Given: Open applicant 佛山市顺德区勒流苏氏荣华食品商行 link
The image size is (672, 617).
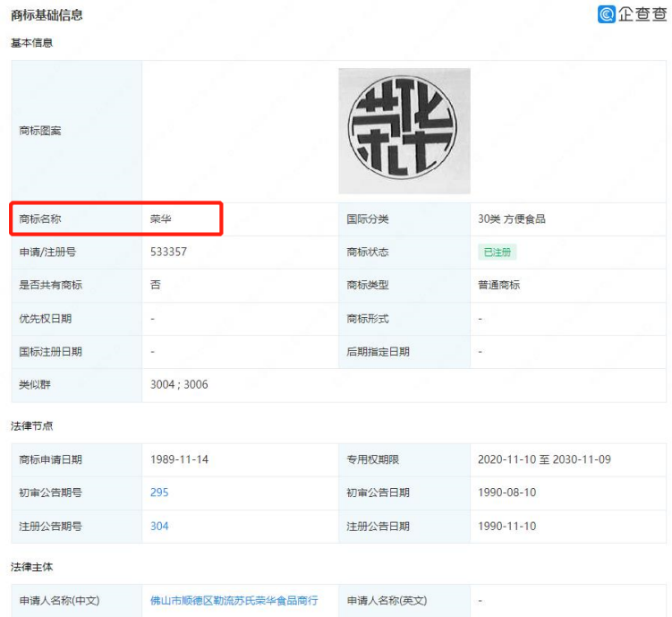Looking at the screenshot, I should pos(234,600).
